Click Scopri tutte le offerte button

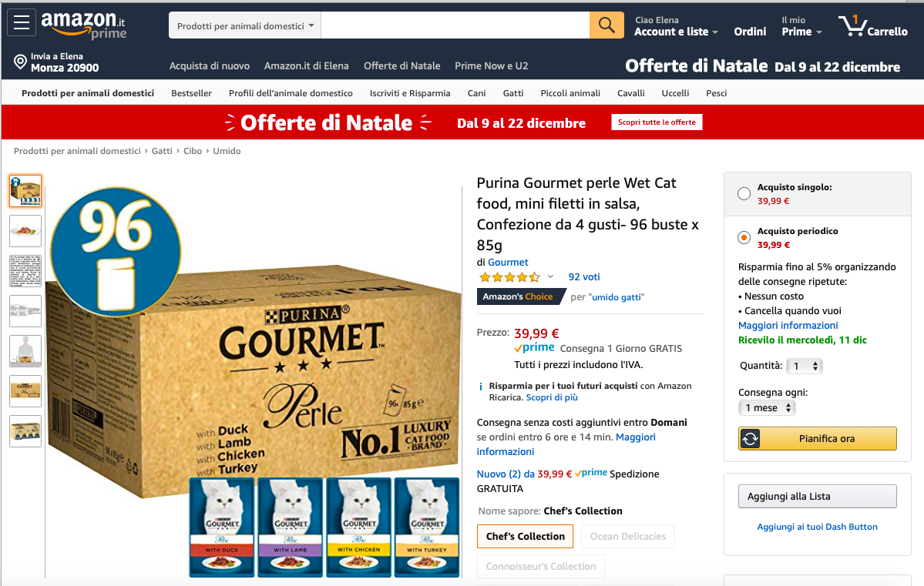[657, 122]
